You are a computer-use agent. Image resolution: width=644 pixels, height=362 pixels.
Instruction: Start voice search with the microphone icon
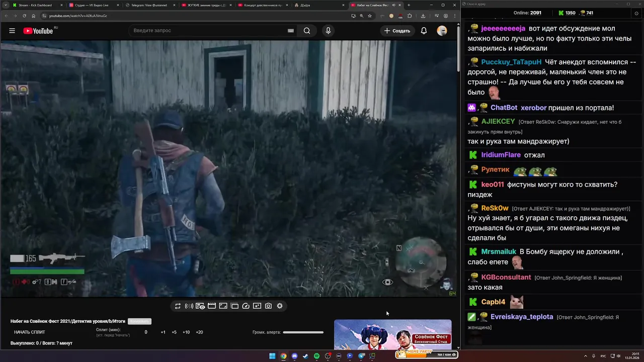coord(328,31)
